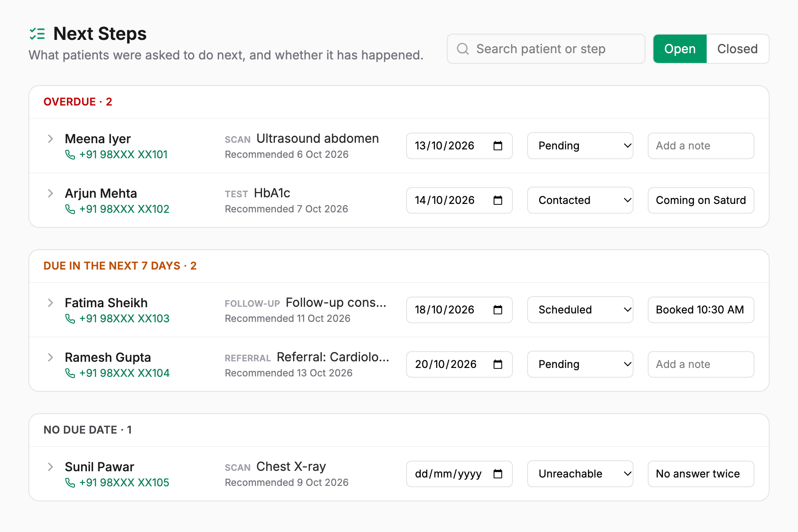
Task: Click the Next Steps checklist icon
Action: [x=37, y=34]
